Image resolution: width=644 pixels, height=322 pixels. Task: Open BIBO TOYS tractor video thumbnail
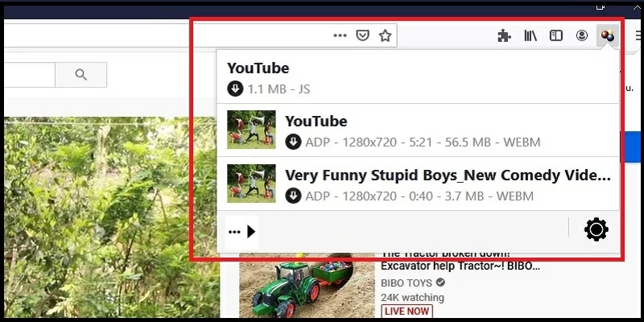click(307, 285)
